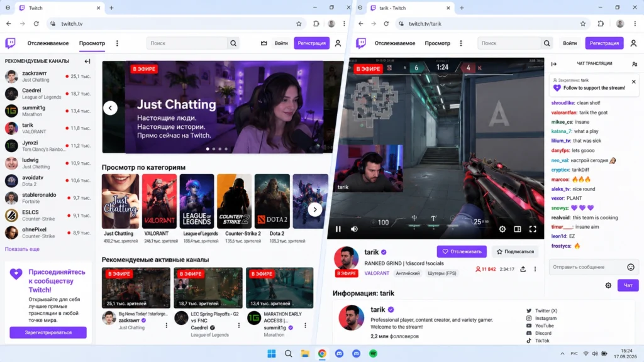Viewport: 644px width, 362px height.
Task: Open user profile icon in tarik window
Action: [x=633, y=43]
